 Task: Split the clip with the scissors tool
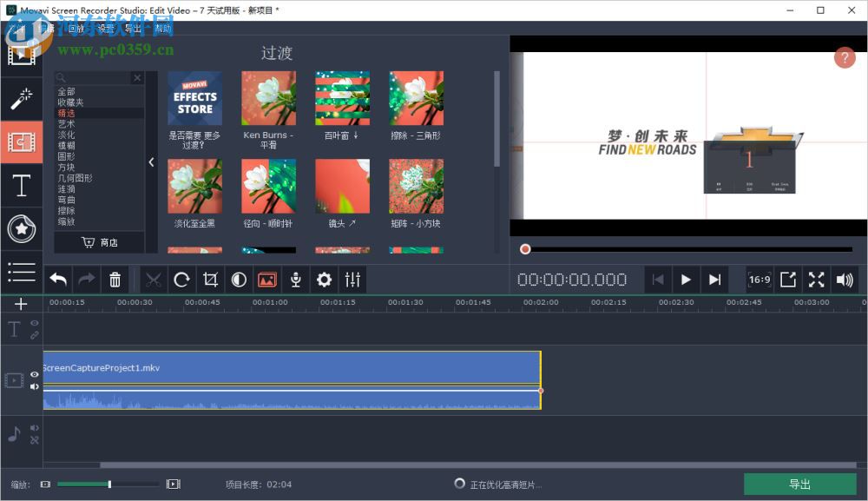click(153, 280)
